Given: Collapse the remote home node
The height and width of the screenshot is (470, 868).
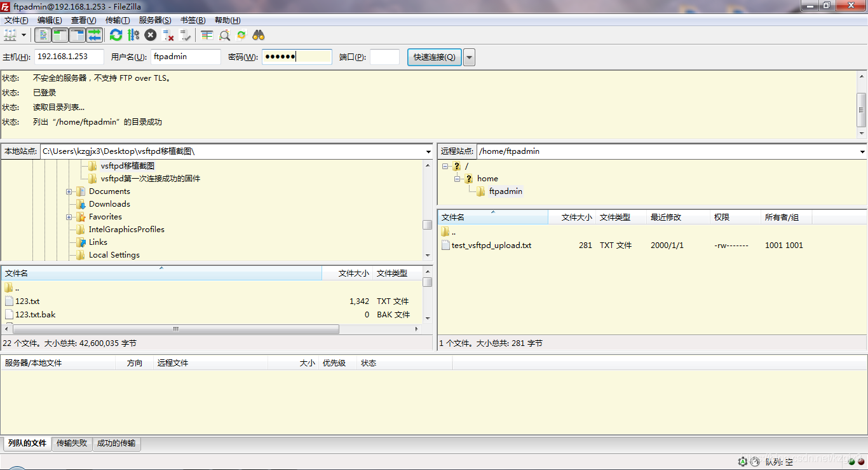Looking at the screenshot, I should 458,179.
